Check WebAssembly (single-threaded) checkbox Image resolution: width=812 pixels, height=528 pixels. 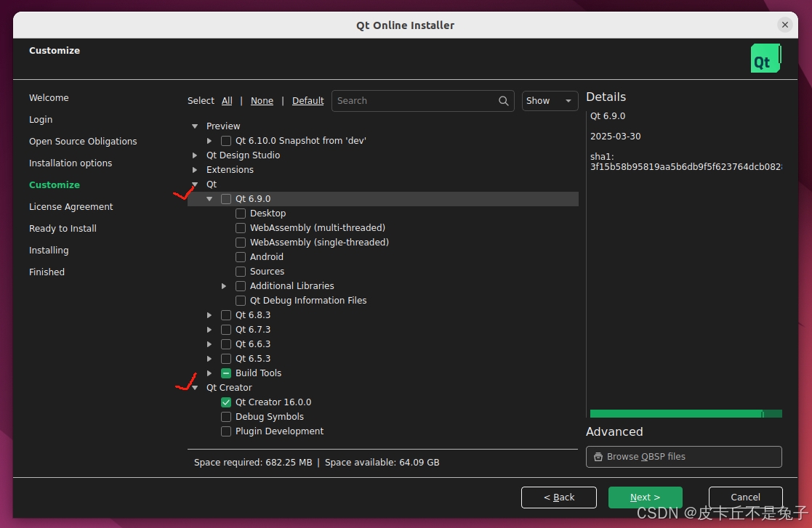(x=241, y=242)
